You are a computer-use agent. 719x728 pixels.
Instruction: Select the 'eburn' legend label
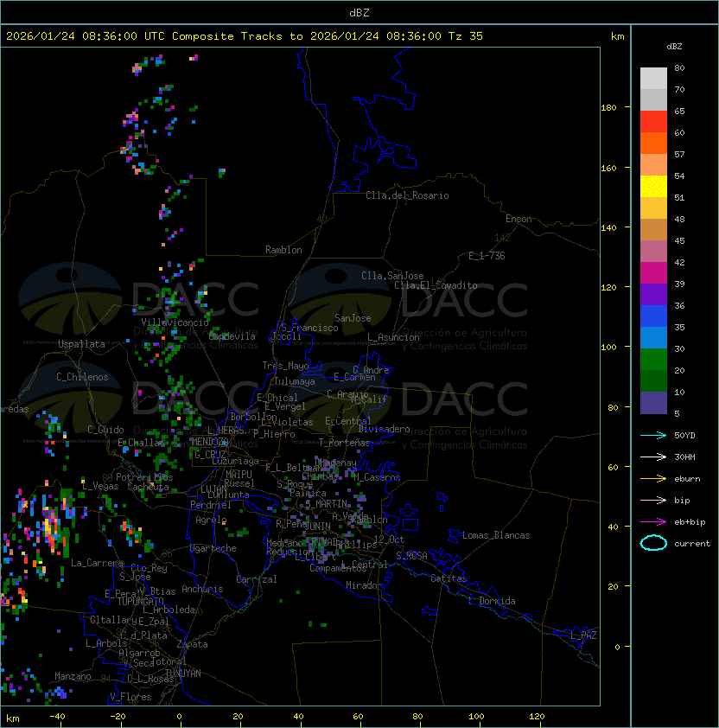[687, 479]
